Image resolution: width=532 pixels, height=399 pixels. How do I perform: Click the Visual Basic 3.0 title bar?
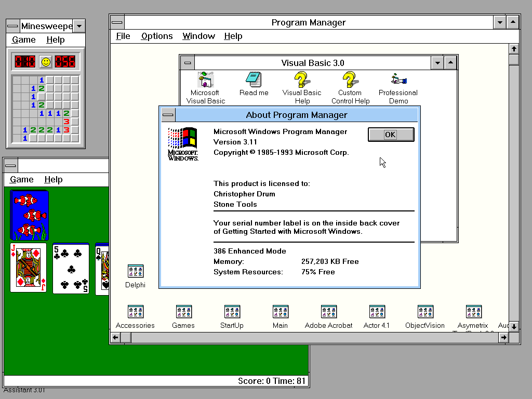(312, 63)
